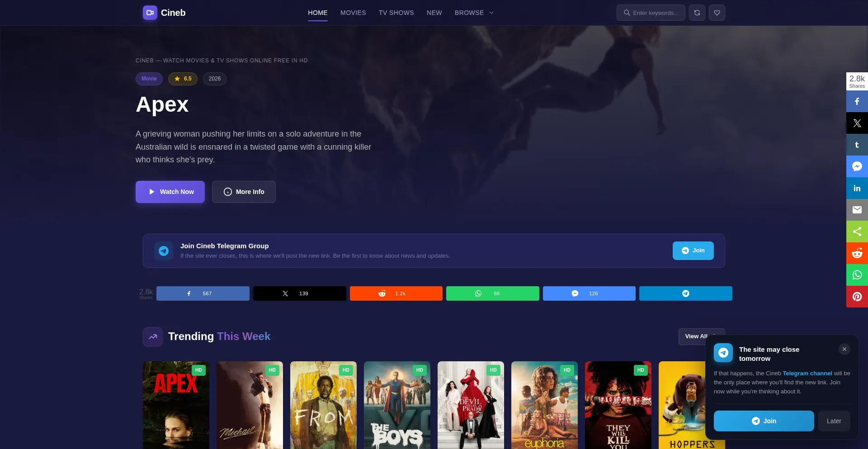Click the Cineb logo icon
Screen dimensions: 868x449
pos(150,13)
